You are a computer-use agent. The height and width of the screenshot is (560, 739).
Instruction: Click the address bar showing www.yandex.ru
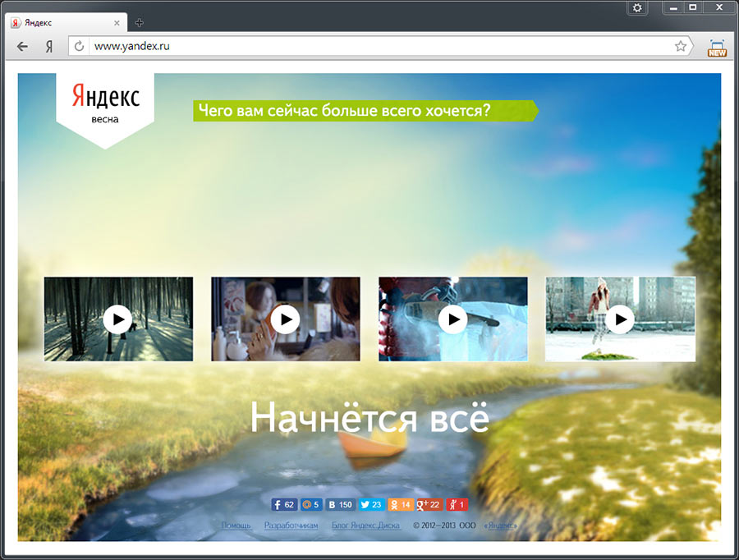pos(369,47)
